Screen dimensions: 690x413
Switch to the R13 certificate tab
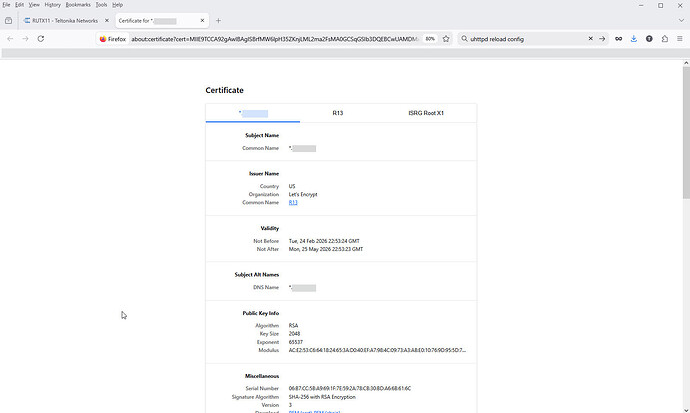click(338, 113)
